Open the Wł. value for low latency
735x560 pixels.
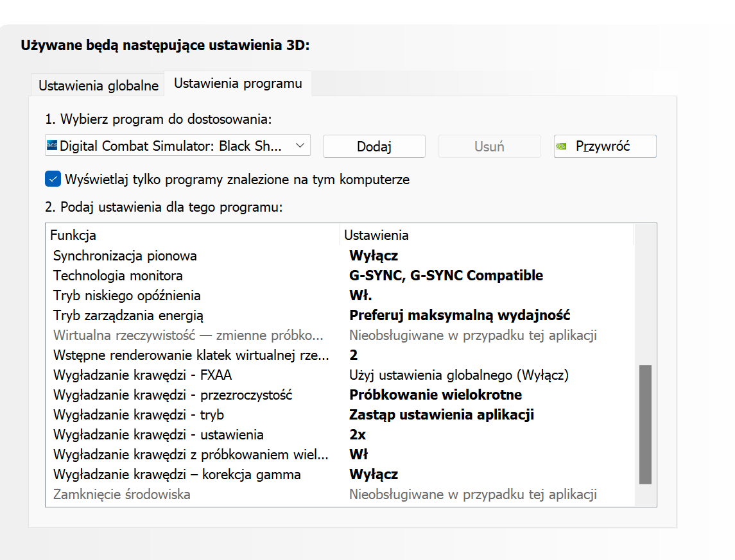361,296
